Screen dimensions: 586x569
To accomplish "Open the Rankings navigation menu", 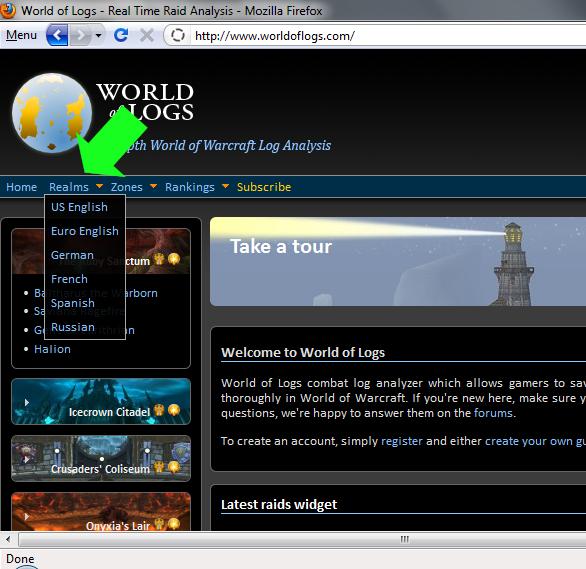I will [x=190, y=187].
